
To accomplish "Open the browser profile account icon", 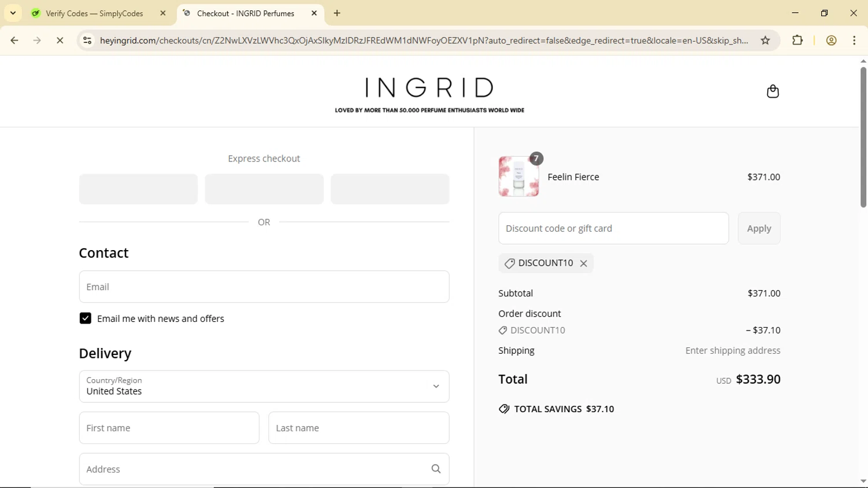I will pyautogui.click(x=832, y=41).
